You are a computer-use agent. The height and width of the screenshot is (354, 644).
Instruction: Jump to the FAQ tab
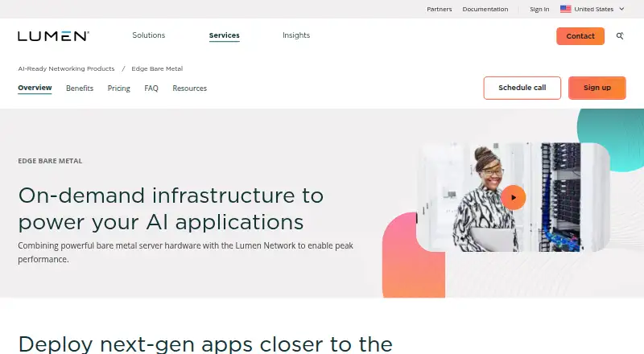[x=151, y=88]
